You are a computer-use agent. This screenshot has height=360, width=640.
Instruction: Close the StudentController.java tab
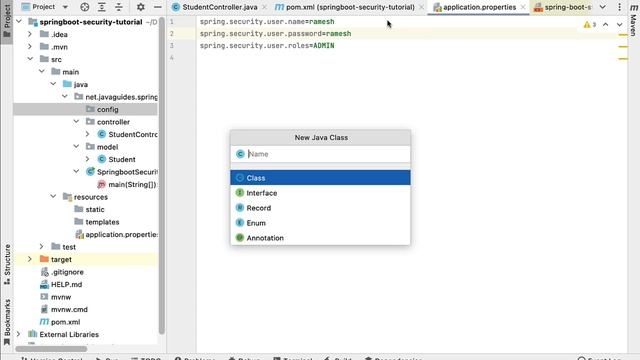(x=264, y=7)
